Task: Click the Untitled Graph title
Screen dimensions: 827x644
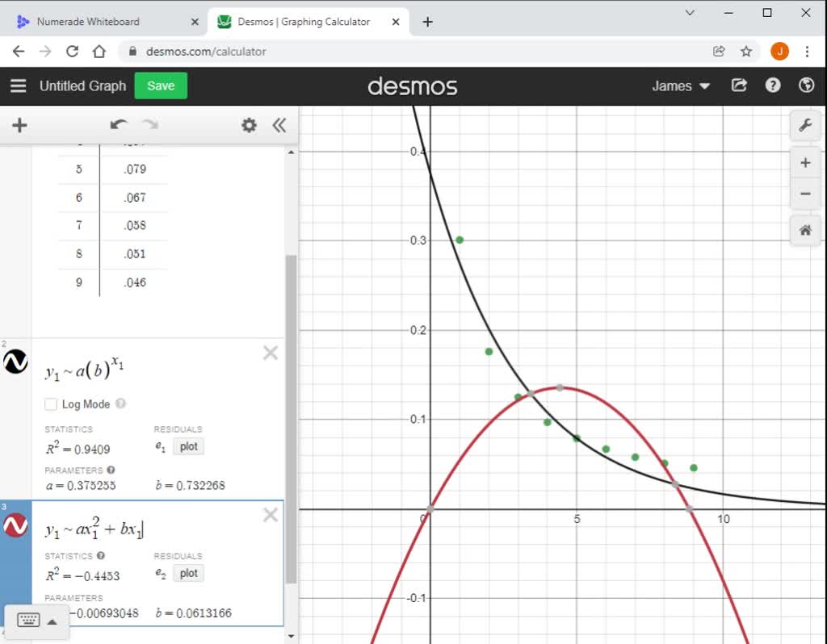Action: coord(83,86)
